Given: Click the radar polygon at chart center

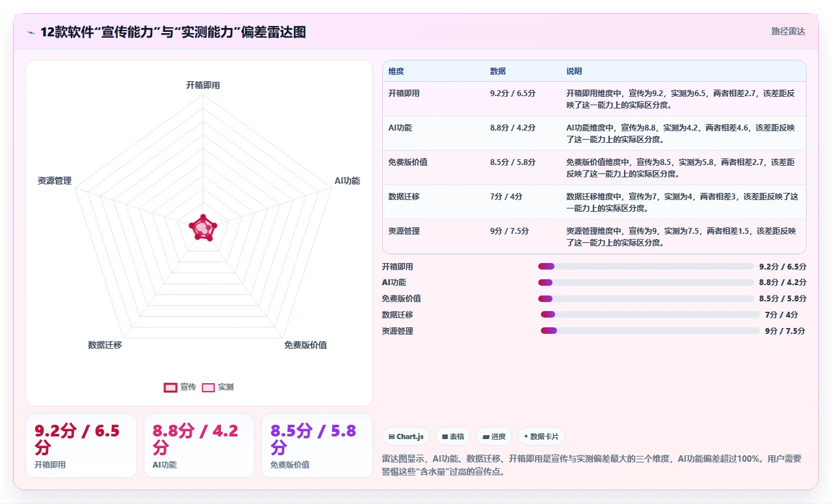Looking at the screenshot, I should point(203,228).
